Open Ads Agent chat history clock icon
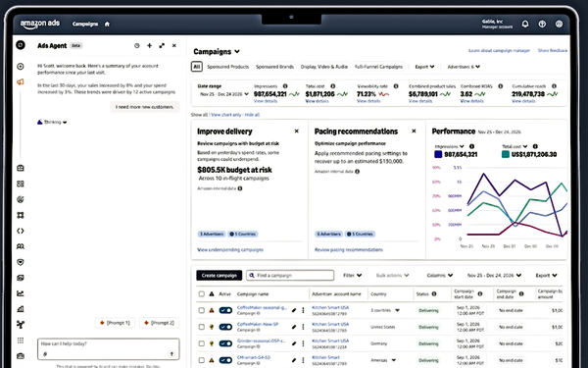 (x=137, y=46)
